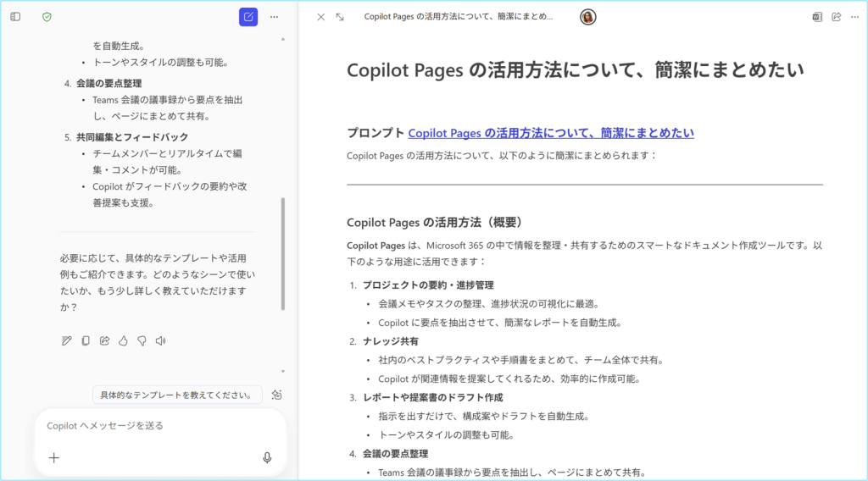Image resolution: width=868 pixels, height=481 pixels.
Task: Click intro sentence 以下のように簡潔にまとめられます：
Action: [577, 156]
